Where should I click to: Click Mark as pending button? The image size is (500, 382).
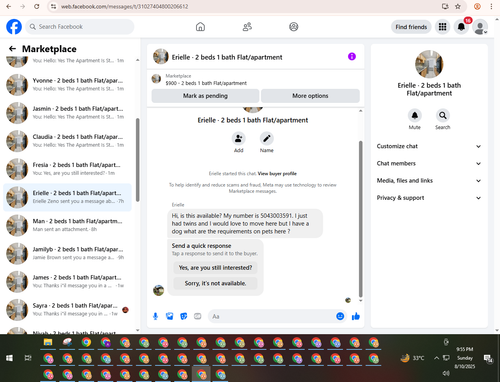click(205, 96)
